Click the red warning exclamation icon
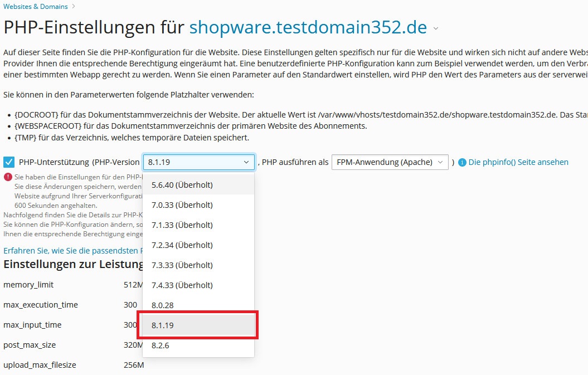 coord(8,177)
